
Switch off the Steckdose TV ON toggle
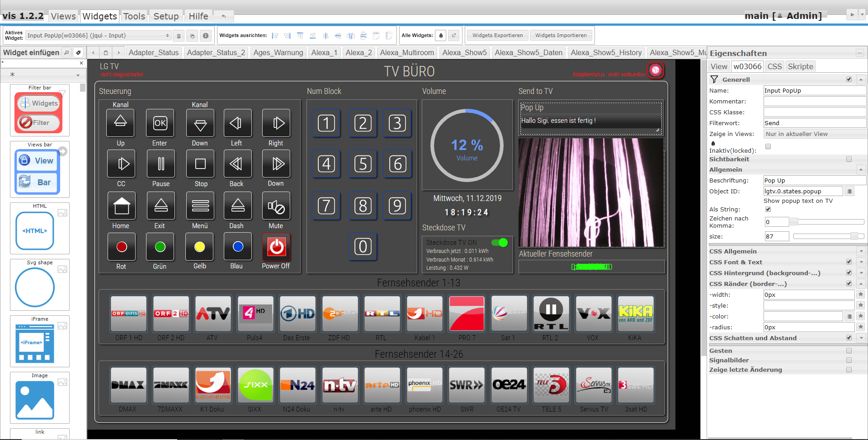(x=500, y=243)
